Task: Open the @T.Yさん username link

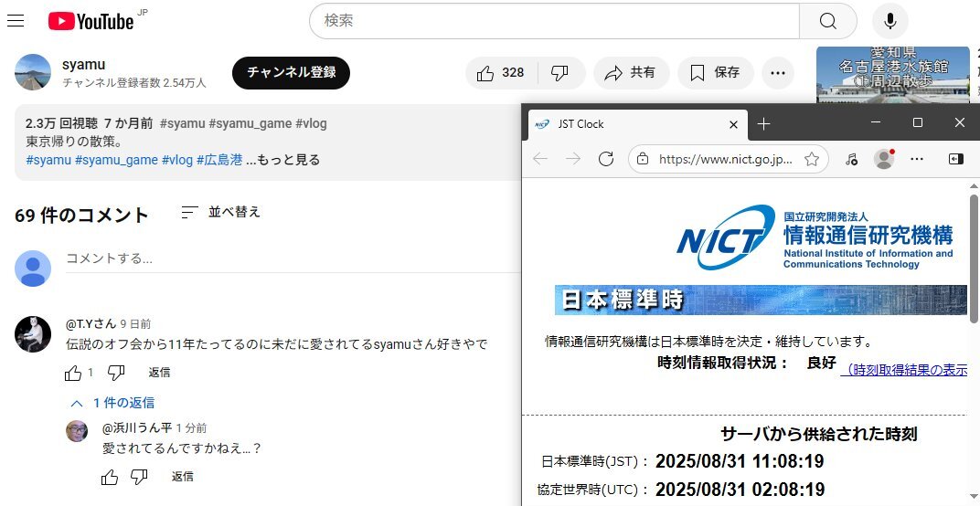Action: point(91,323)
